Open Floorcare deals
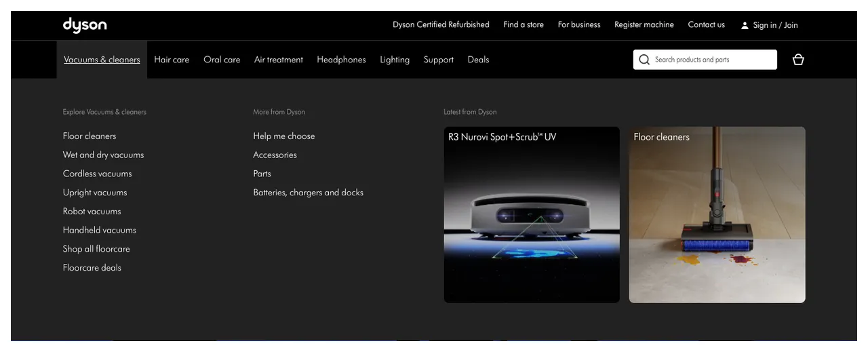The image size is (868, 352). pos(92,268)
